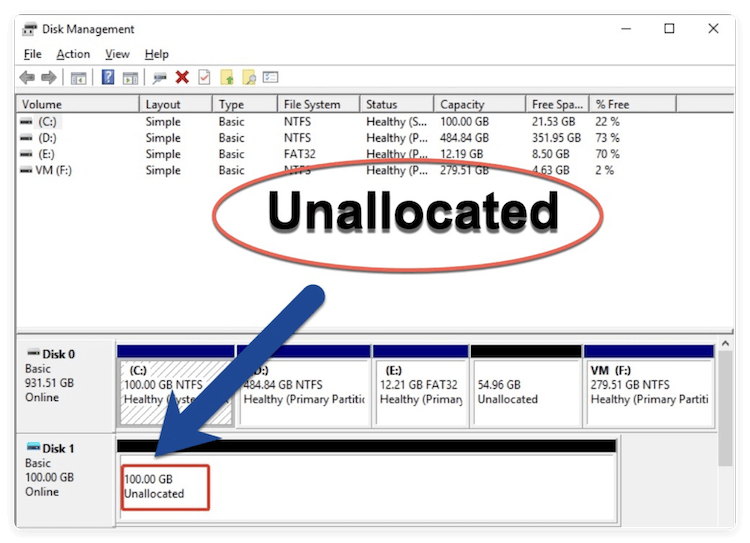Sort by Layout column header
Image resolution: width=750 pixels, height=543 pixels.
[176, 104]
